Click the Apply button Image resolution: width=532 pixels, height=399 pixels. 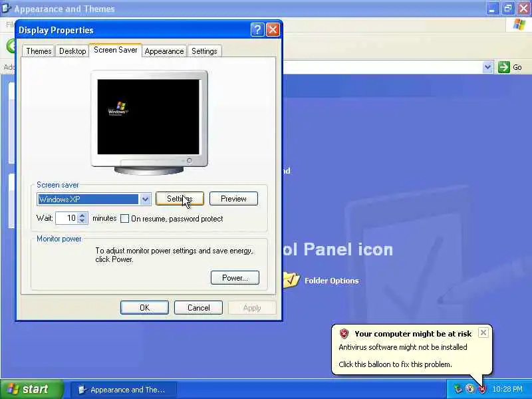[252, 308]
